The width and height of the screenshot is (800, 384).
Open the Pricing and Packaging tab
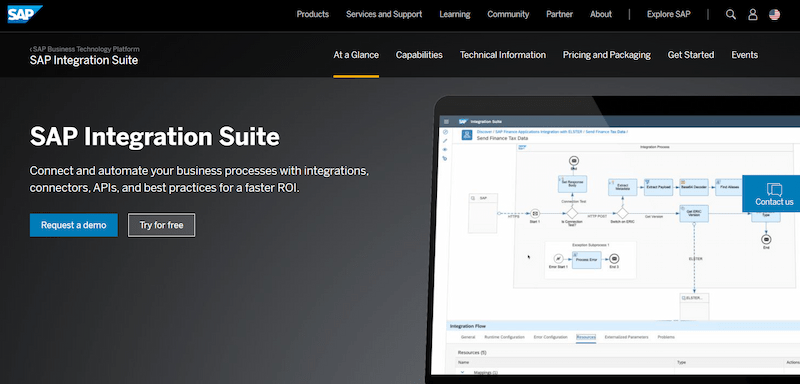coord(607,55)
